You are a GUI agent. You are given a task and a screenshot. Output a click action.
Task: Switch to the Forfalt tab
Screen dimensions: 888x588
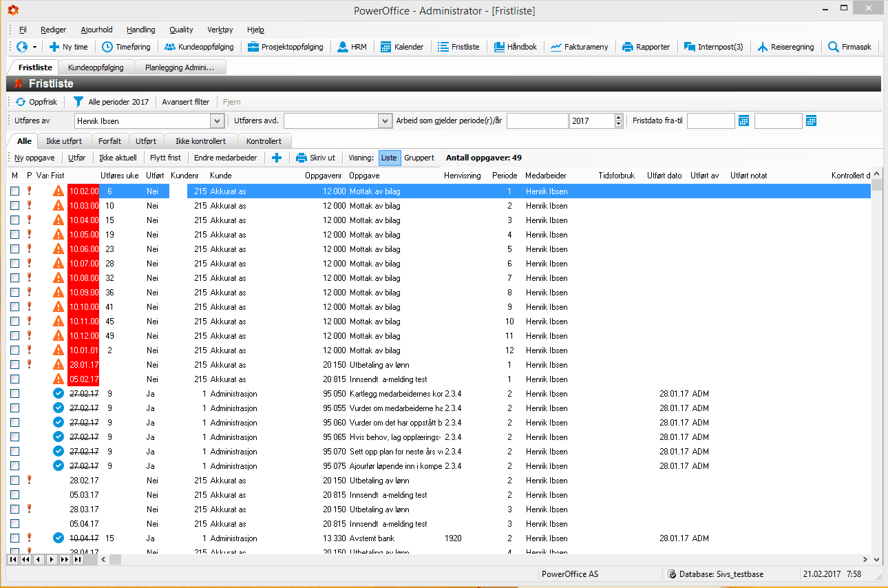click(110, 141)
